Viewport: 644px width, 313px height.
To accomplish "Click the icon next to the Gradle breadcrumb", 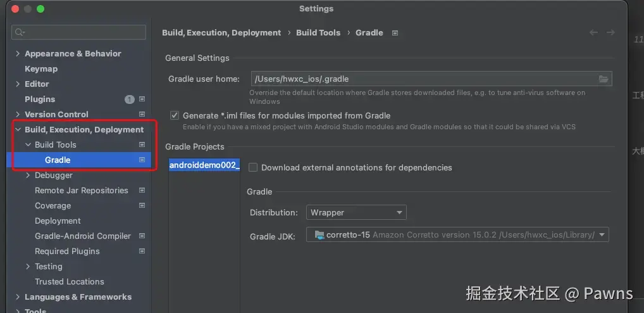I will point(395,33).
